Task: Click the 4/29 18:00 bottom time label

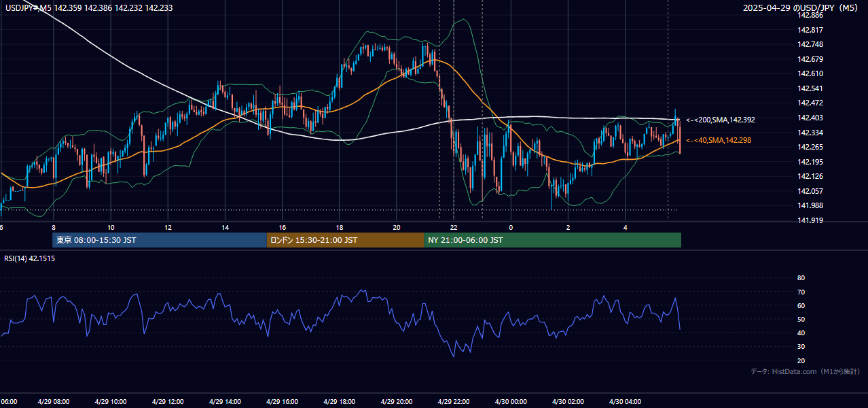Action: [x=339, y=402]
